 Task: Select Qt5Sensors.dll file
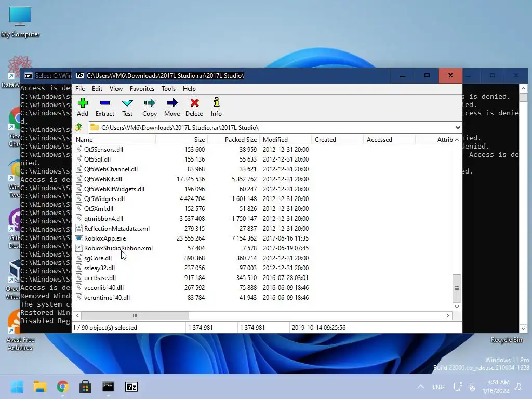pos(103,149)
